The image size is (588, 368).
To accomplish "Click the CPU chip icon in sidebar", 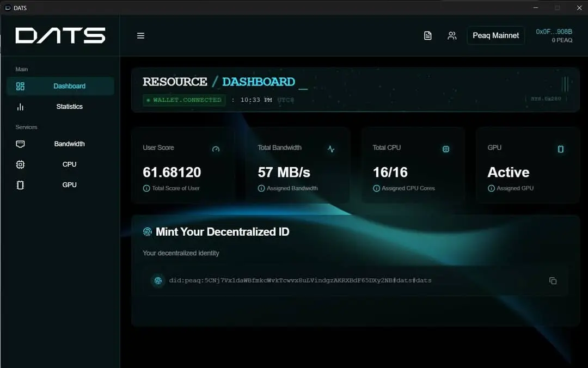I will coord(20,164).
